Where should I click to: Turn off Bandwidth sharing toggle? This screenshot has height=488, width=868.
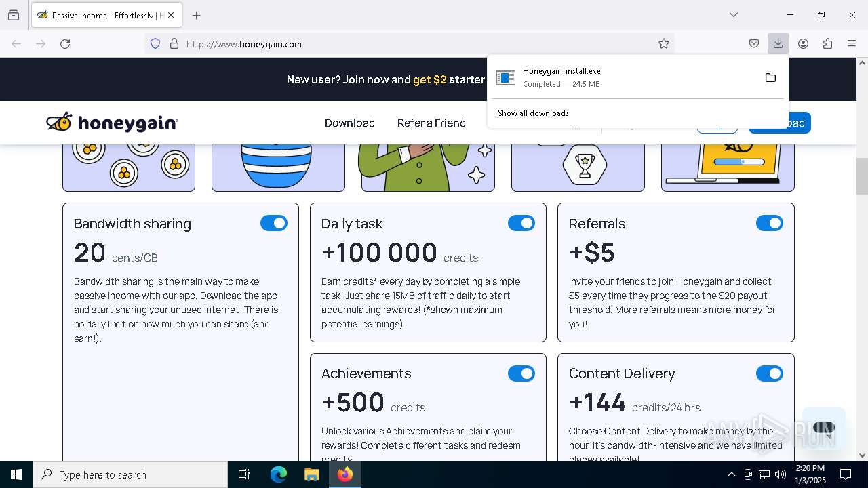(x=274, y=223)
